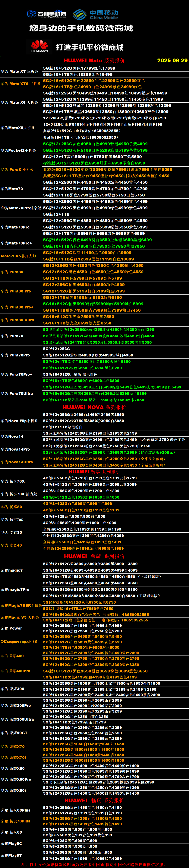Click the 荣耀Play9T model label
Image resolution: width=189 pixels, height=868 pixels.
point(11,855)
